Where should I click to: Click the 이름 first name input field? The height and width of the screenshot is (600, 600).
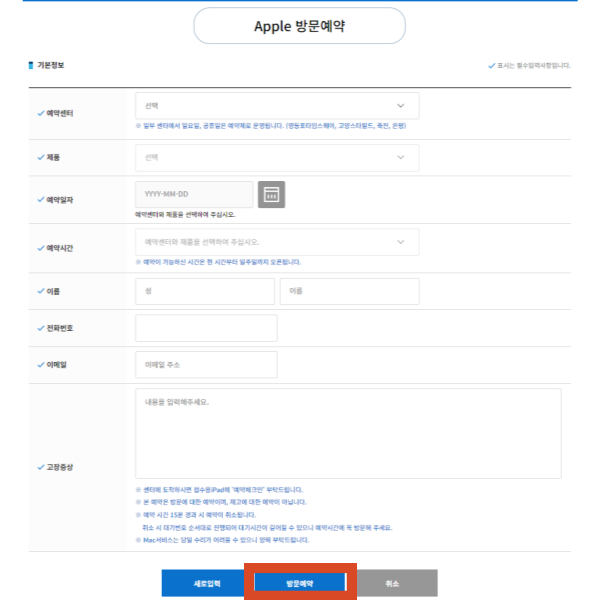pos(349,291)
